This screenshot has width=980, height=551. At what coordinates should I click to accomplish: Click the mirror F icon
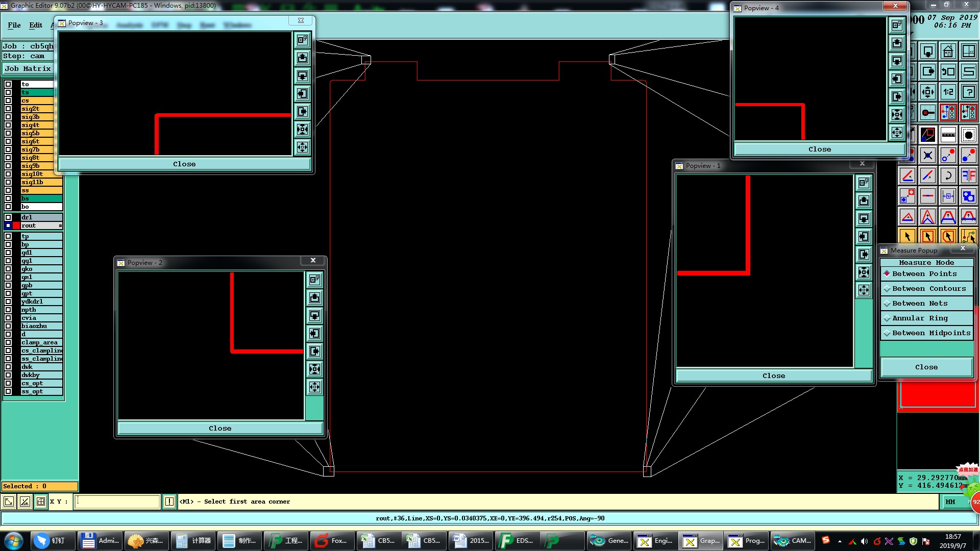pos(968,176)
